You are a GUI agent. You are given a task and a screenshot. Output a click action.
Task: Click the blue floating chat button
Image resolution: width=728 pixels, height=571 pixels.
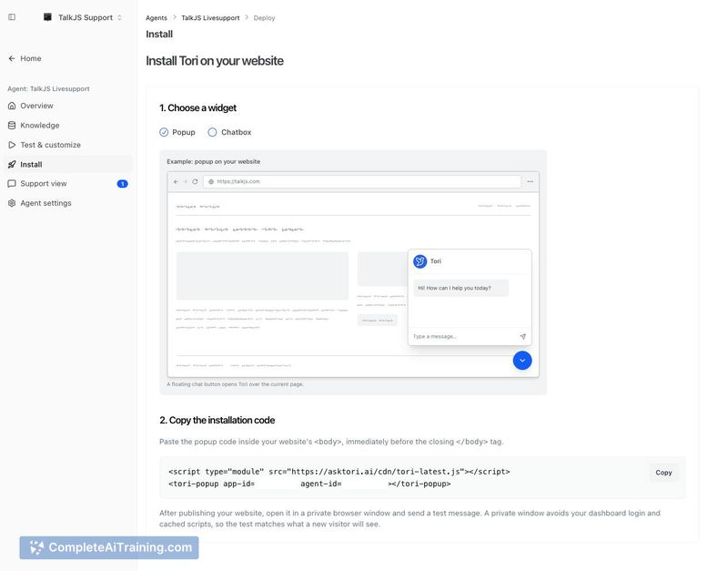[522, 361]
